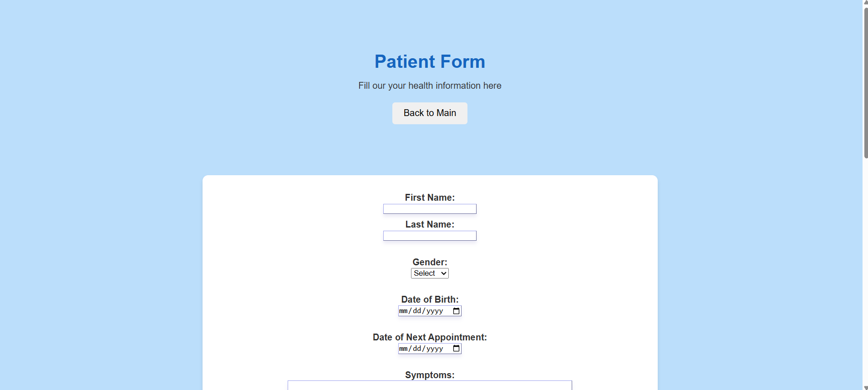The width and height of the screenshot is (868, 390).
Task: Click the Back to Main button
Action: [430, 113]
